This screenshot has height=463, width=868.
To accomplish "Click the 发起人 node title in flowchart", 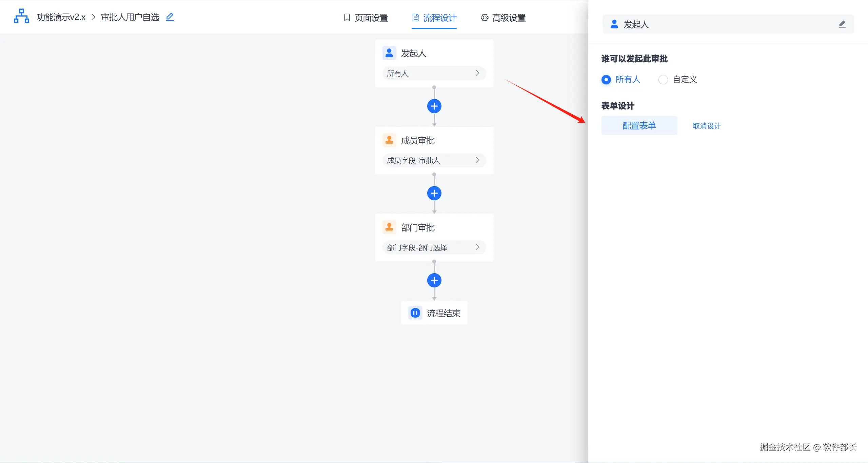I will point(413,53).
